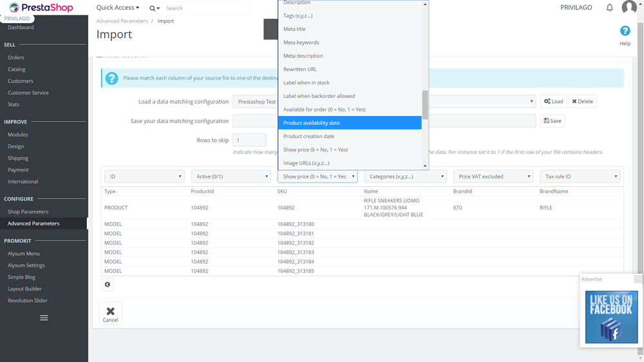Open notifications bell icon
Viewport: 644px width, 362px height.
(x=609, y=7)
